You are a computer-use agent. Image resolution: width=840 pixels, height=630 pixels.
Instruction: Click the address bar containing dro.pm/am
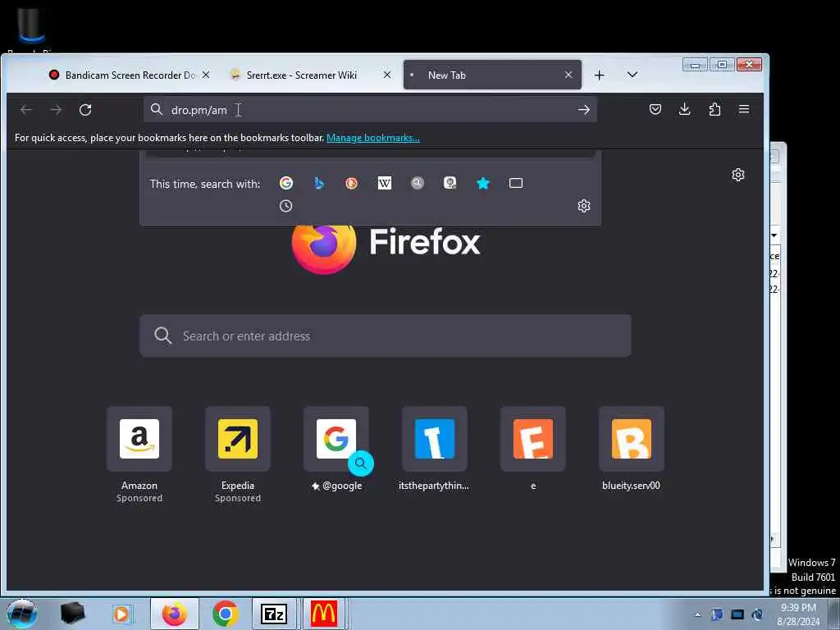coord(370,110)
